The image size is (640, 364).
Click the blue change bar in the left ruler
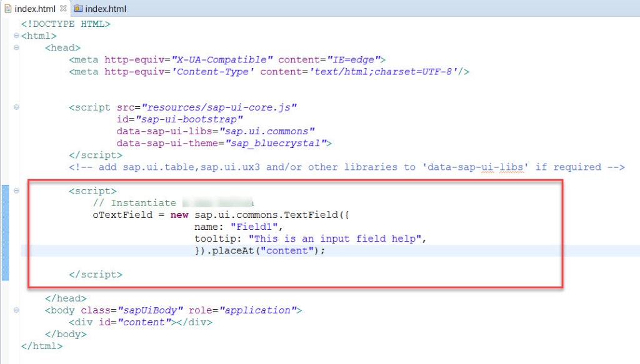click(4, 225)
